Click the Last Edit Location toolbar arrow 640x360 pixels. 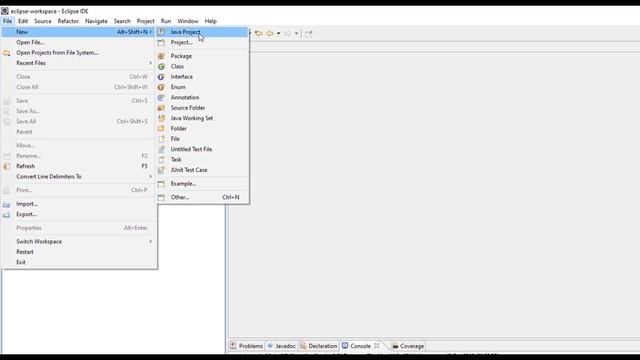tap(258, 33)
